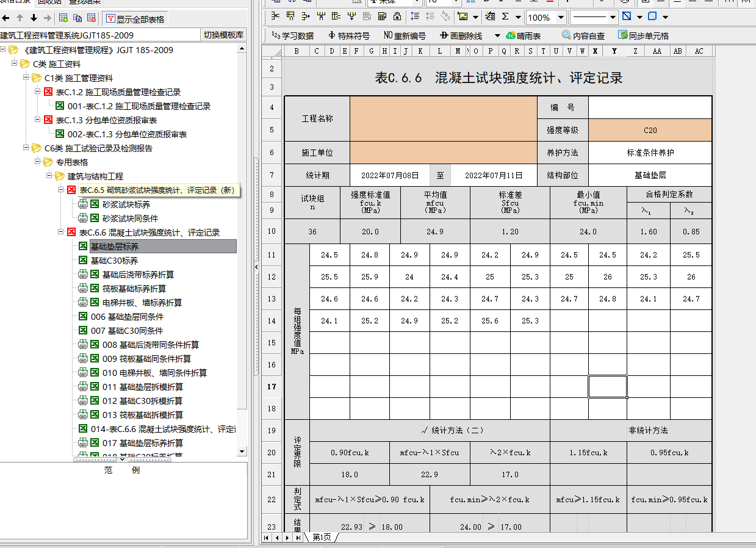Select the 006 基础垫层同条件 tree item
The image size is (756, 548).
127,317
